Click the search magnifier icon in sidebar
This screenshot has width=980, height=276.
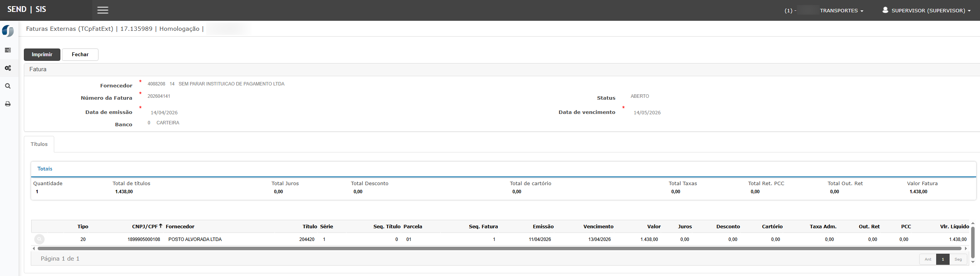click(x=8, y=86)
